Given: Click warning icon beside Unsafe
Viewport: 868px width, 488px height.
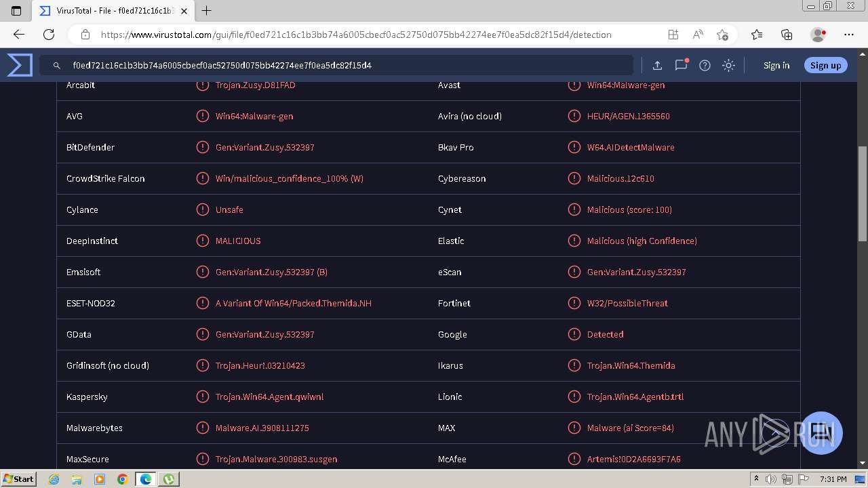Looking at the screenshot, I should click(202, 209).
